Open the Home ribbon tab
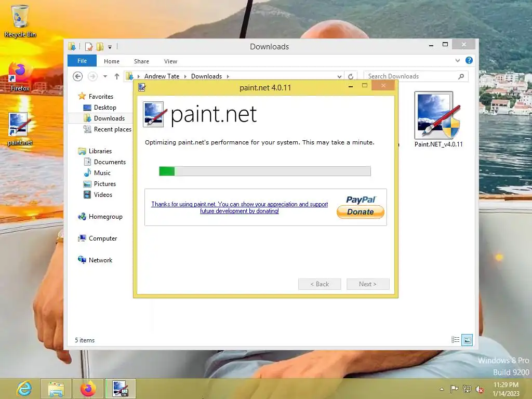The height and width of the screenshot is (399, 532). [112, 61]
